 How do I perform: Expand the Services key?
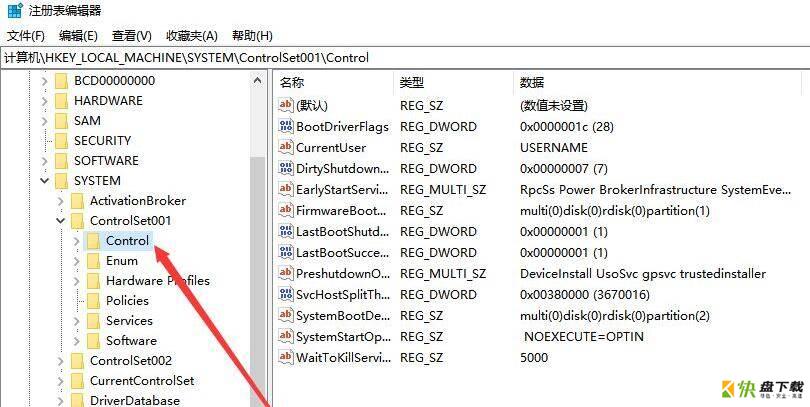click(x=76, y=321)
